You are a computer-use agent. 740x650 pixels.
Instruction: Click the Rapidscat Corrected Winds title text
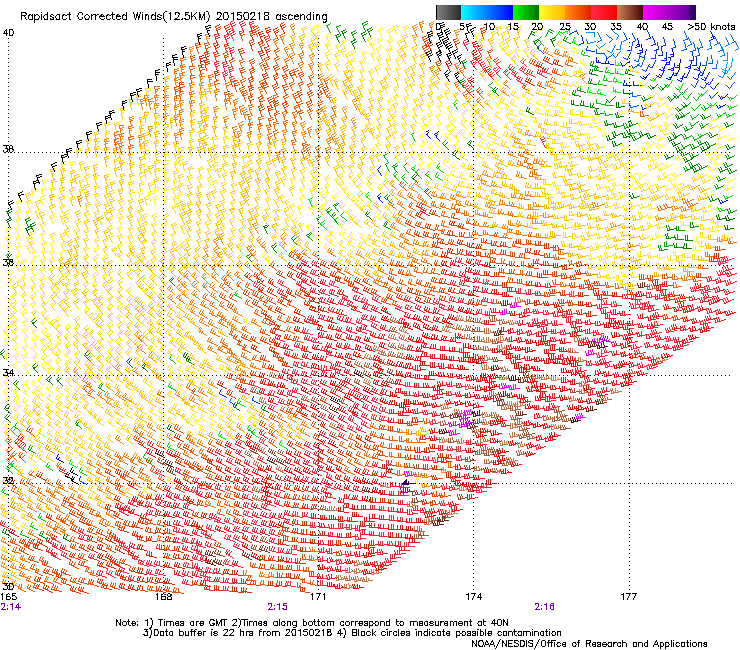(x=174, y=16)
